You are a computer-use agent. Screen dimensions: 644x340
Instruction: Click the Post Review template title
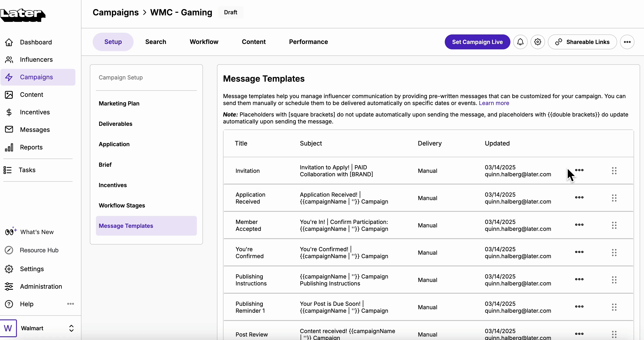pos(251,335)
